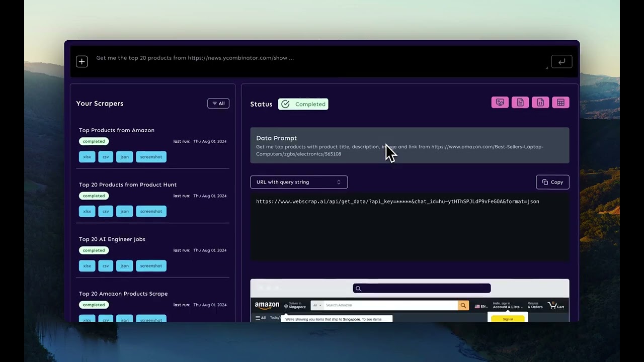Download xlsx for Top 20 Products from Product Hunt
The image size is (644, 362).
pos(87,211)
